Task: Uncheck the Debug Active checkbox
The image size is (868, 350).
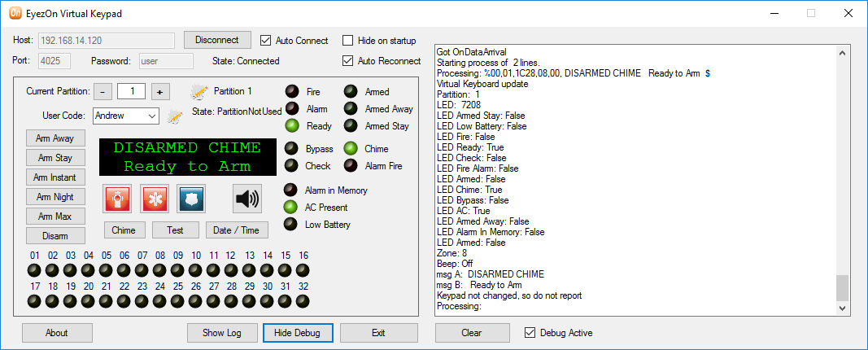Action: 530,333
